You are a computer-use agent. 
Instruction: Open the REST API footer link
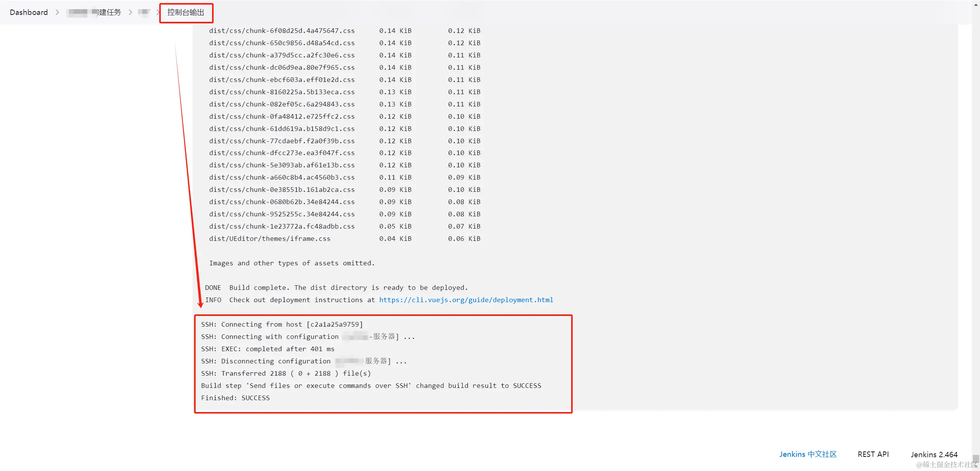(873, 454)
